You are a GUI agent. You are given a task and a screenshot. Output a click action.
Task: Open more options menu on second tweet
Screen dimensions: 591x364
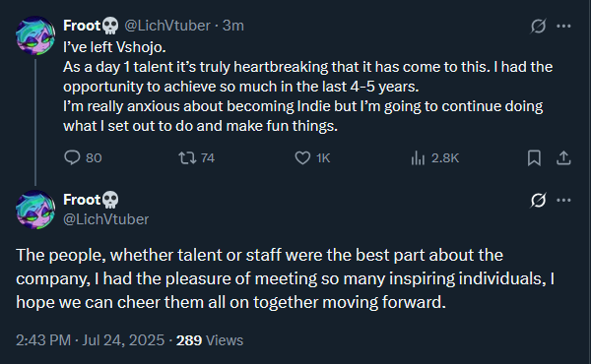coord(563,200)
